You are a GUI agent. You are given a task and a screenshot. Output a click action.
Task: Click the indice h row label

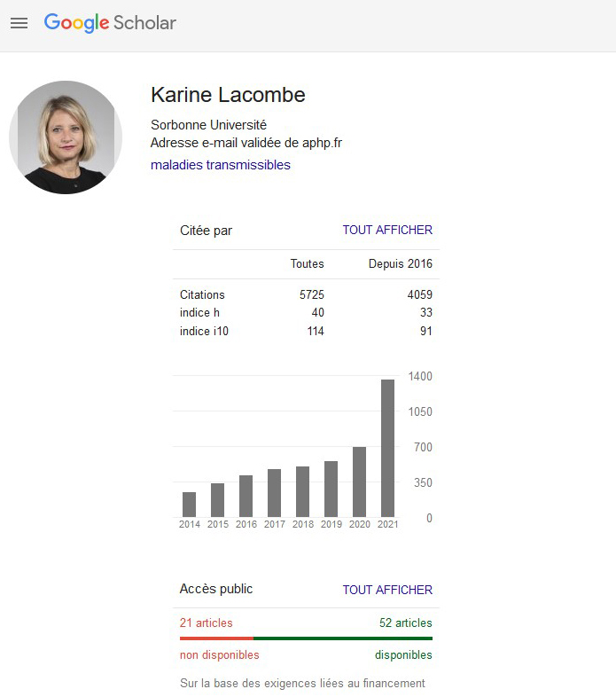point(199,312)
